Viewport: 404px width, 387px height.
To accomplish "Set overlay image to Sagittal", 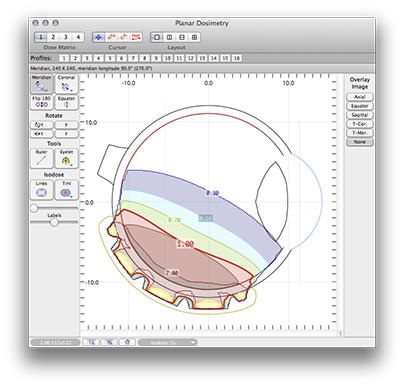I will tap(360, 115).
